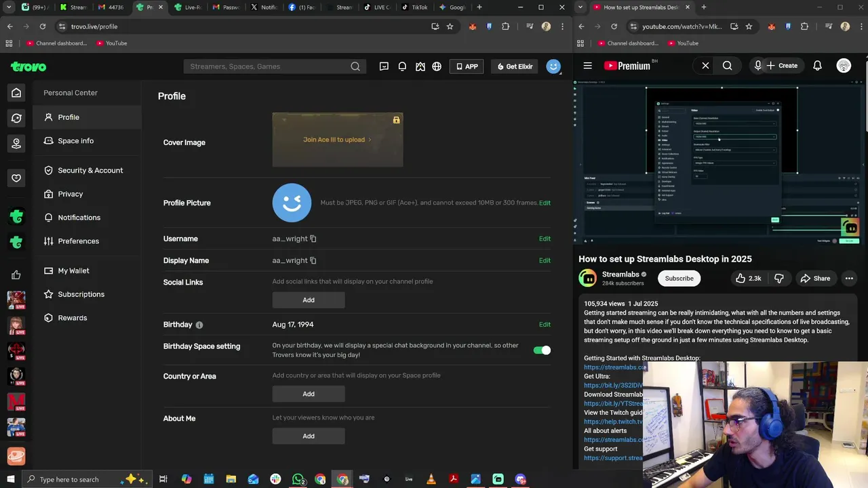Open YouTube notifications bell
Viewport: 868px width, 488px height.
[817, 66]
